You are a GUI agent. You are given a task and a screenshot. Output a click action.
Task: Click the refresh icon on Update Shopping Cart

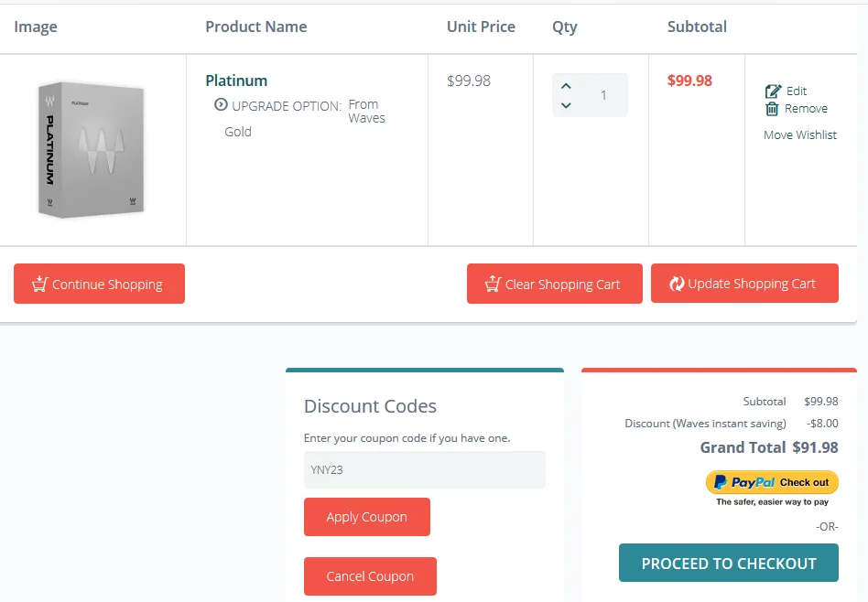[x=677, y=284]
